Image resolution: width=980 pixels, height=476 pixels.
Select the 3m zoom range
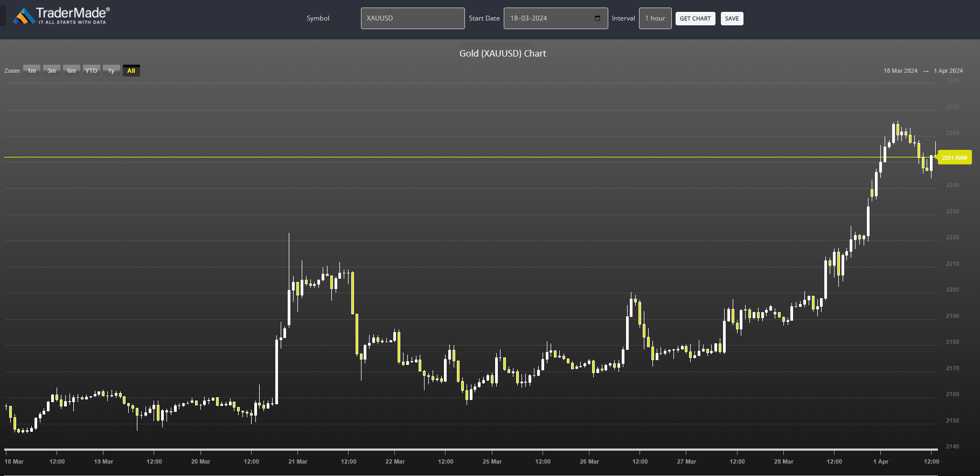point(52,71)
